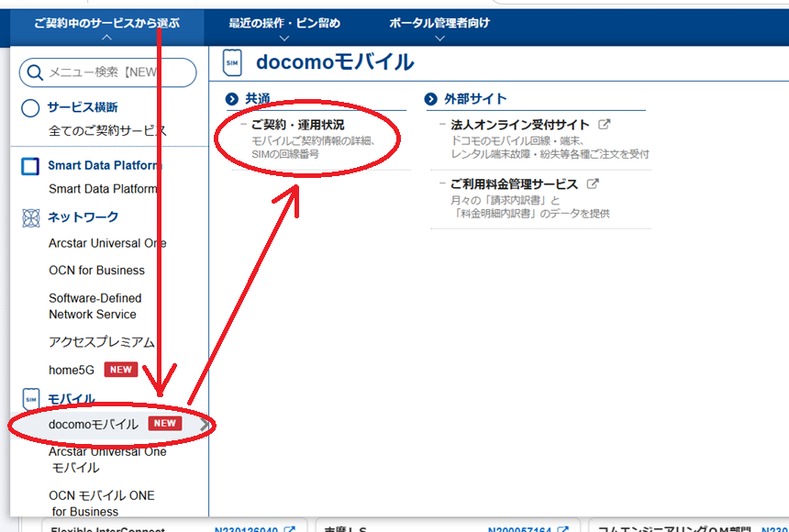The height and width of the screenshot is (532, 789).
Task: Select the bold Smart Data Platform heading
Action: click(x=105, y=165)
